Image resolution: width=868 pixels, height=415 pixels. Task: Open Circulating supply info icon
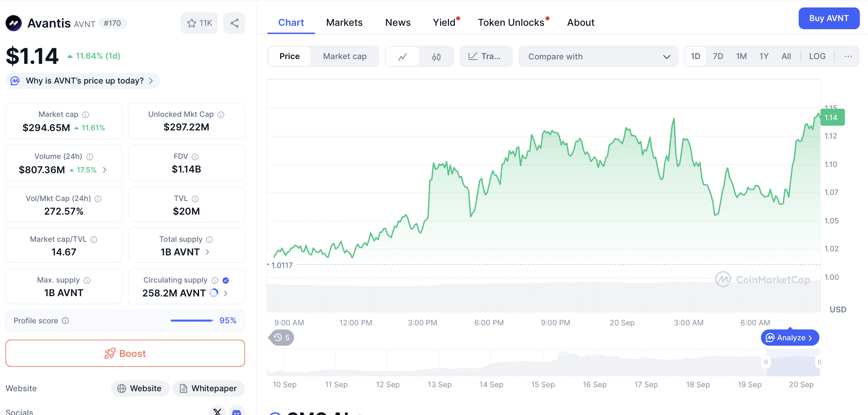[215, 281]
